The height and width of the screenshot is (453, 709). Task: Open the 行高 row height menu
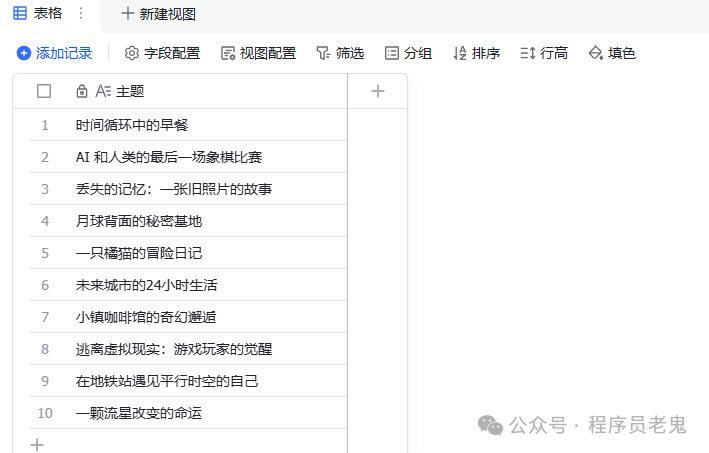(x=544, y=53)
